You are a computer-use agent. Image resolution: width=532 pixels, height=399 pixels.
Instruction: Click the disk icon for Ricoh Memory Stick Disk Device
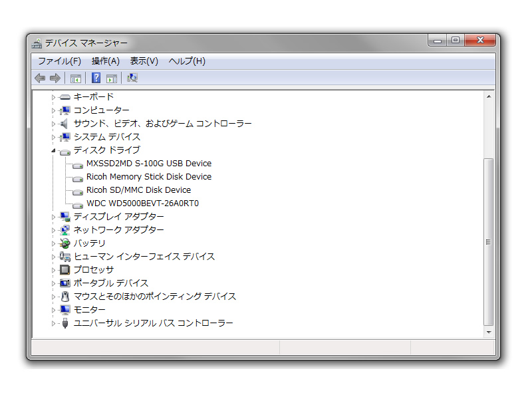coord(78,179)
